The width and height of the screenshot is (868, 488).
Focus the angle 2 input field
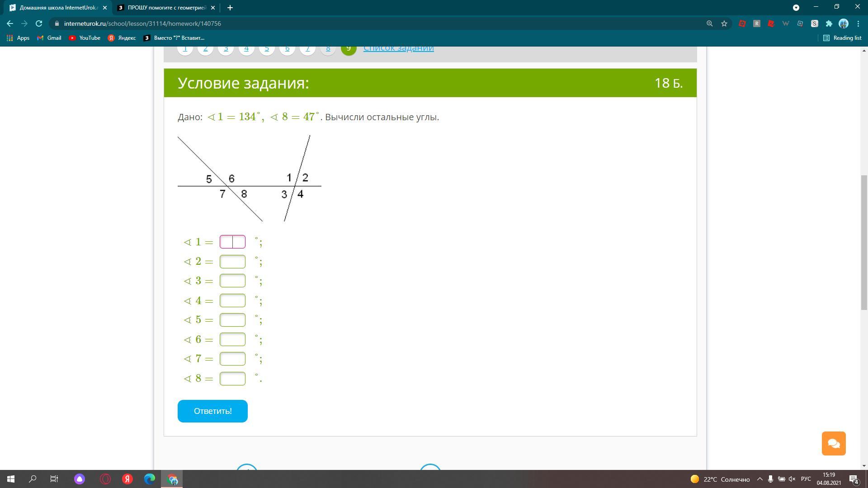[232, 262]
